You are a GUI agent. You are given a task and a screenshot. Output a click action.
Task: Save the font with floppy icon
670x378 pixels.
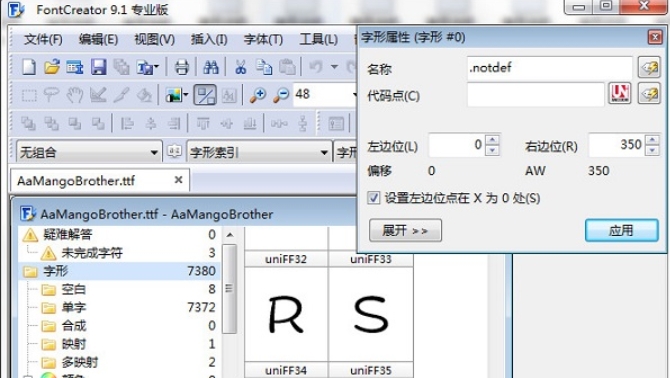(99, 67)
